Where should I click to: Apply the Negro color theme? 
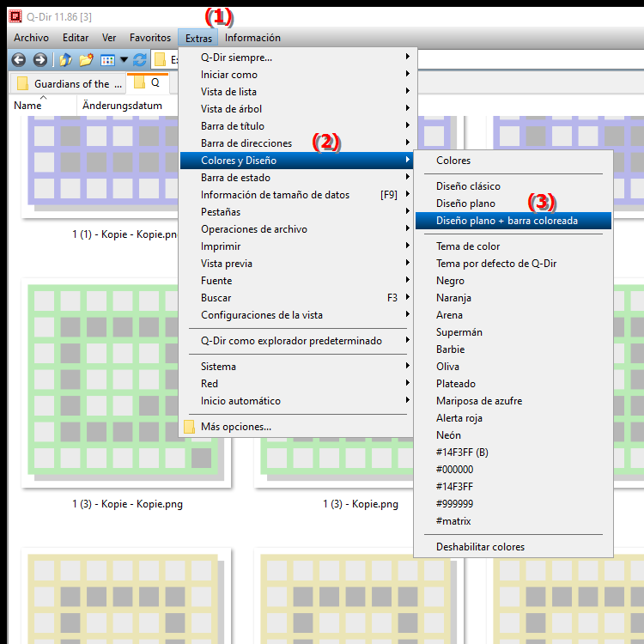(x=513, y=281)
